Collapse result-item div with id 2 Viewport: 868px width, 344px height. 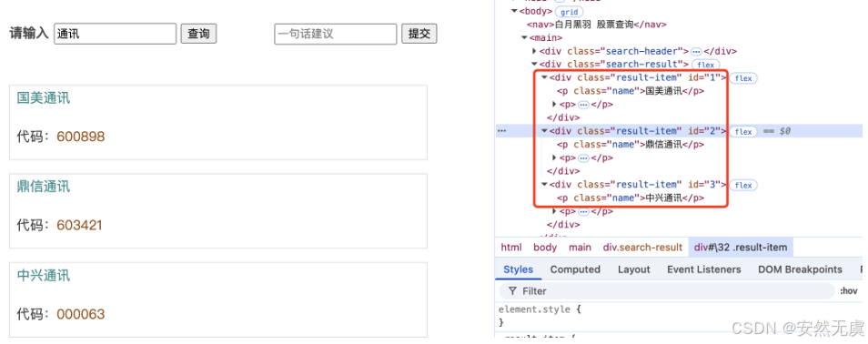point(544,131)
